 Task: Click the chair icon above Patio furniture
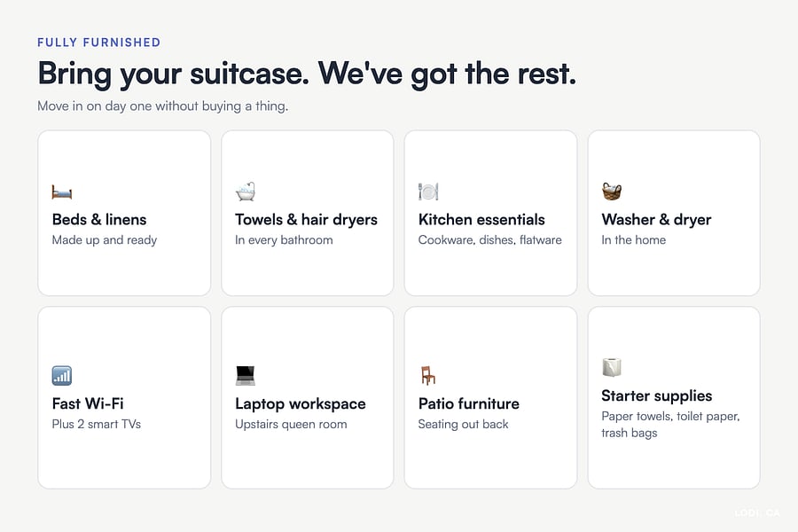[428, 376]
